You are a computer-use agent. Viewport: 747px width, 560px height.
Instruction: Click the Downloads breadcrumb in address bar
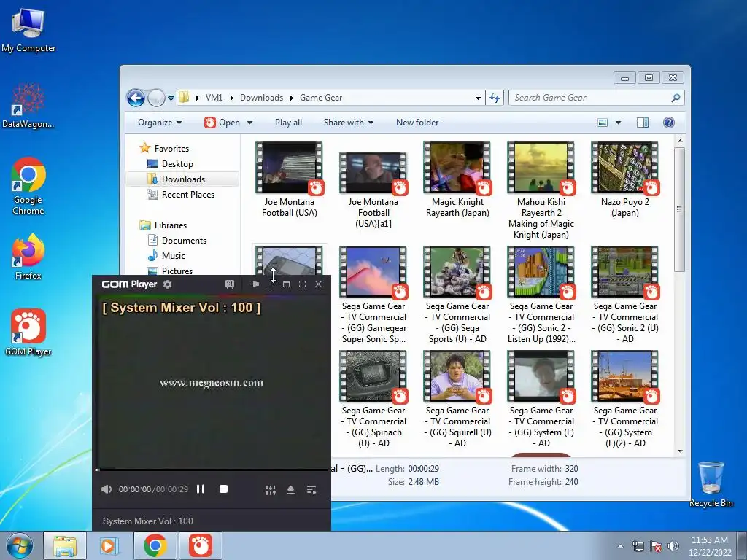point(261,98)
